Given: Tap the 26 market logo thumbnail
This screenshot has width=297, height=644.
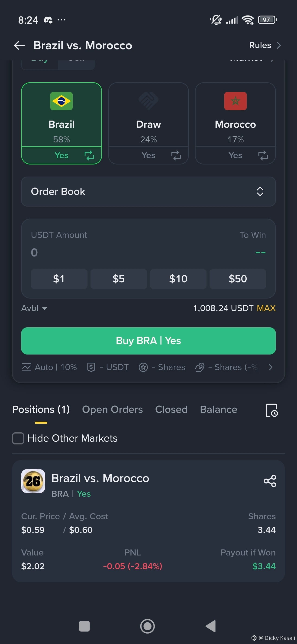Looking at the screenshot, I should click(33, 481).
